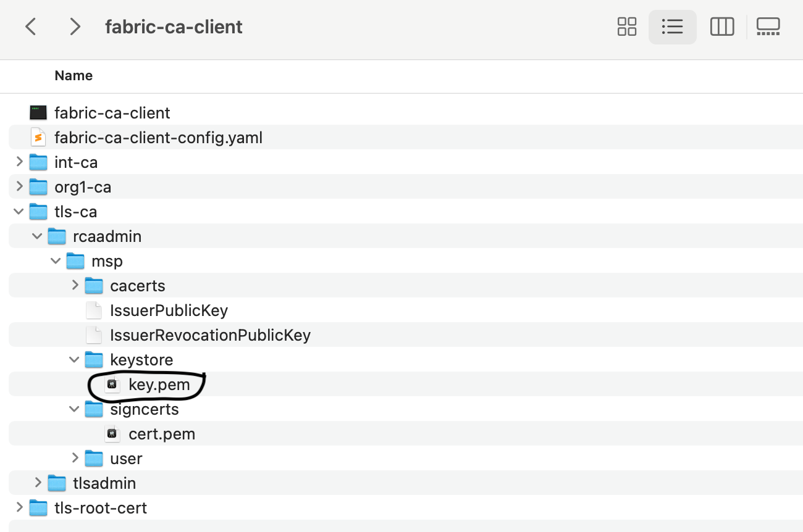
Task: Select the int-ca folder icon
Action: coord(38,162)
